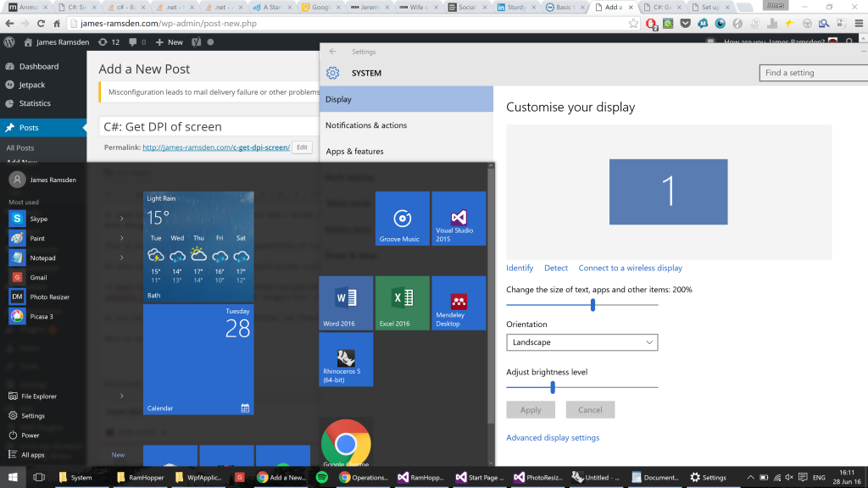
Task: Open the comments bubble in the admin bar
Action: point(137,42)
